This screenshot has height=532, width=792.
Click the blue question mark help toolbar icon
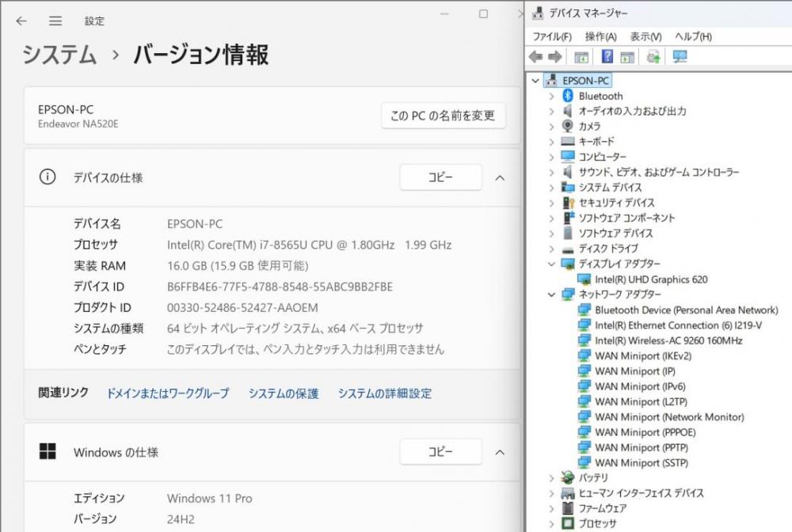click(607, 56)
